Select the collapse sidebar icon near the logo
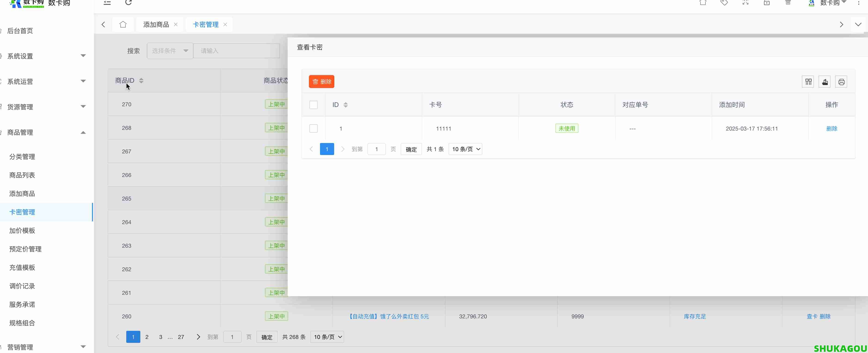Viewport: 868px width, 353px height. (107, 3)
